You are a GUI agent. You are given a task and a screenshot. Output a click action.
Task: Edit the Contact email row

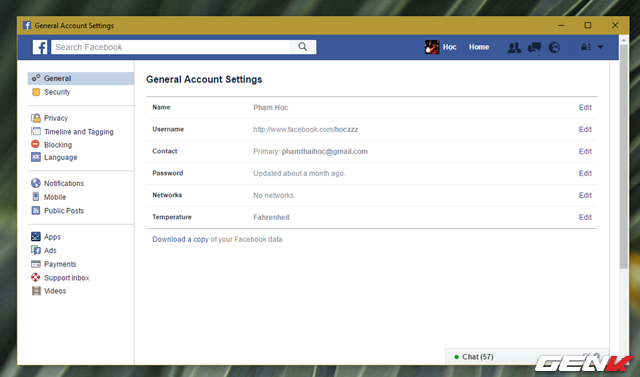pyautogui.click(x=585, y=151)
